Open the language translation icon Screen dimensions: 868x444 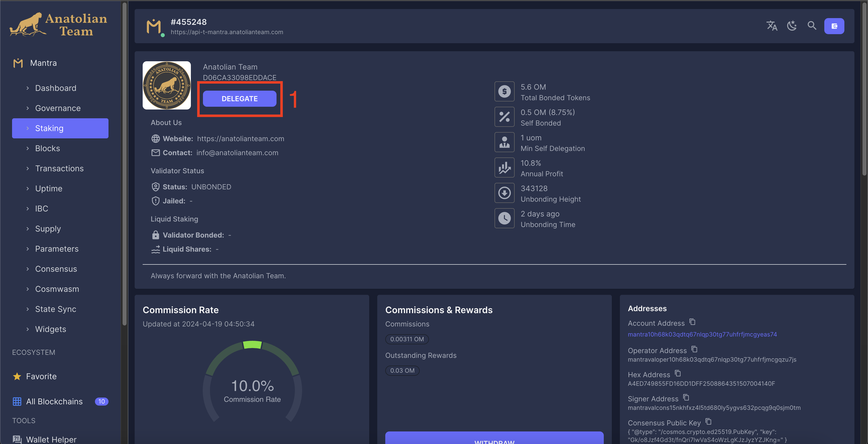pyautogui.click(x=772, y=26)
